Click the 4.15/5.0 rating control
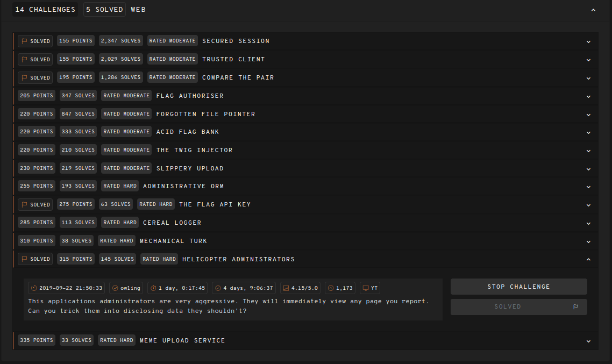The height and width of the screenshot is (364, 612). pos(300,288)
